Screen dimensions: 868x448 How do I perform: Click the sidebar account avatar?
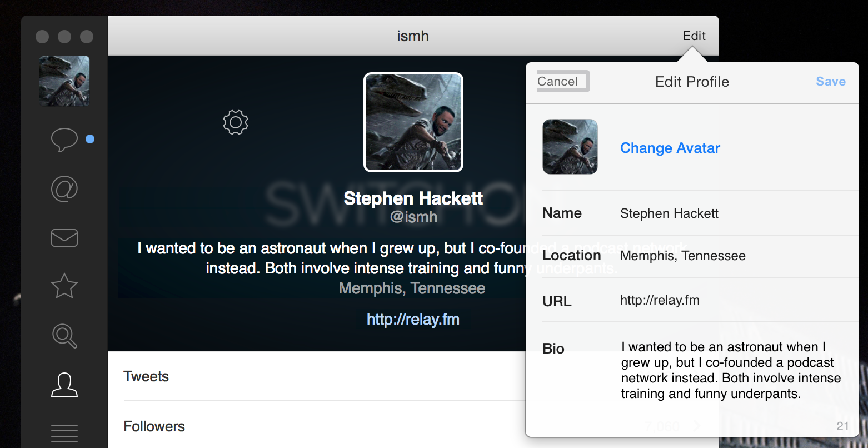tap(64, 81)
